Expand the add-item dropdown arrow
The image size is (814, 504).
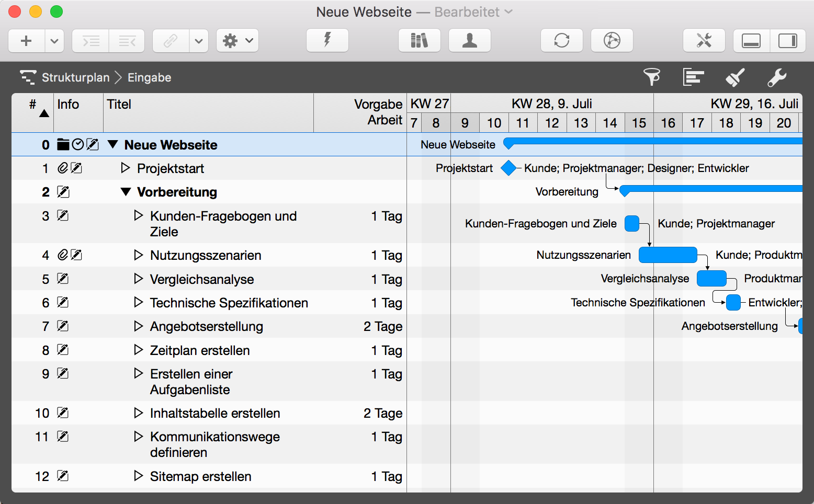click(54, 40)
